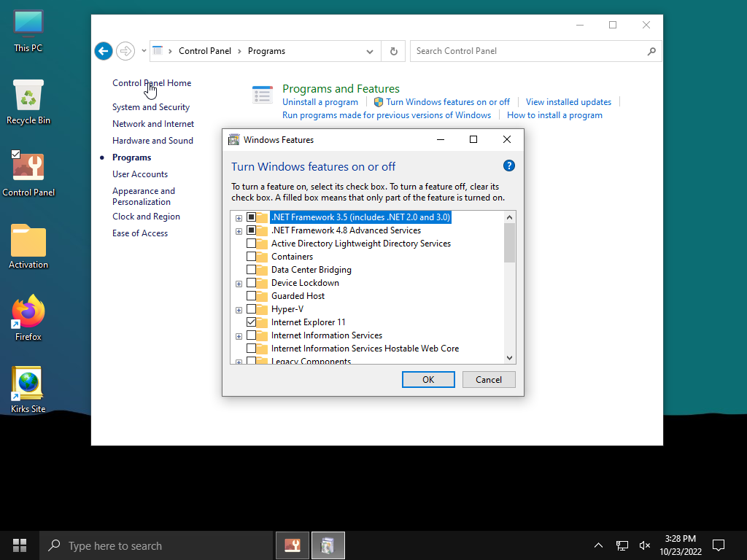This screenshot has height=560, width=747.
Task: Check the Data Center Bridging box
Action: click(251, 270)
